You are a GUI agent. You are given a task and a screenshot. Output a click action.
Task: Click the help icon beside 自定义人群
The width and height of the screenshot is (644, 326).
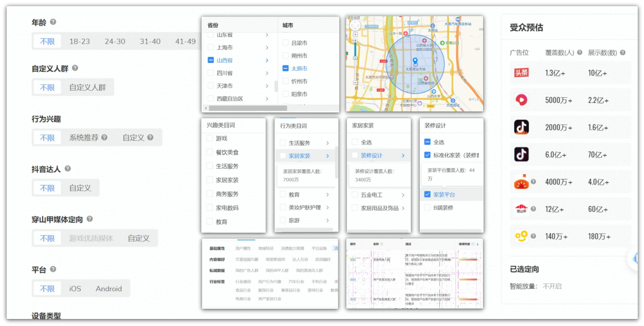(x=75, y=68)
